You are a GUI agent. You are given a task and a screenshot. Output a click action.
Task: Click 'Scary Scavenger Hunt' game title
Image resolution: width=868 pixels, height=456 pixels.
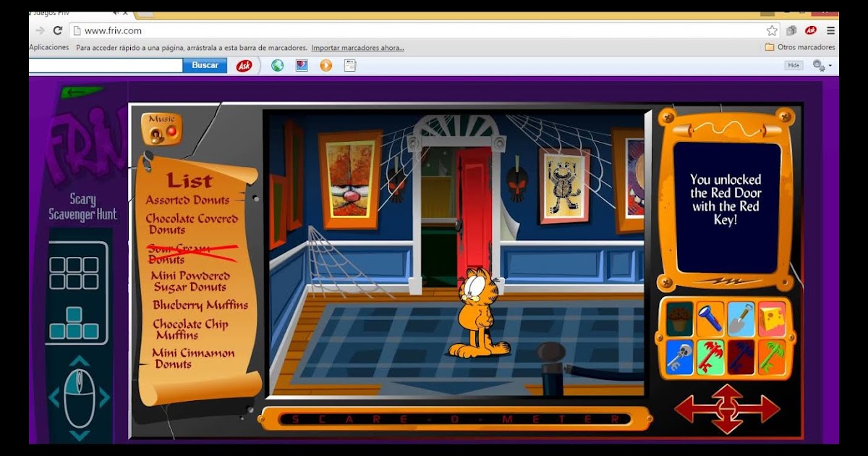tap(82, 207)
